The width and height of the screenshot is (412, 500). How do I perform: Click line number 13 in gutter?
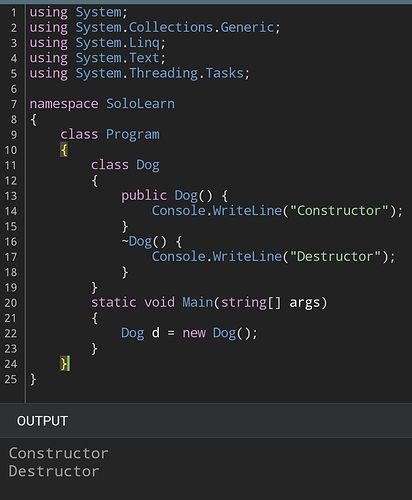[x=11, y=196]
